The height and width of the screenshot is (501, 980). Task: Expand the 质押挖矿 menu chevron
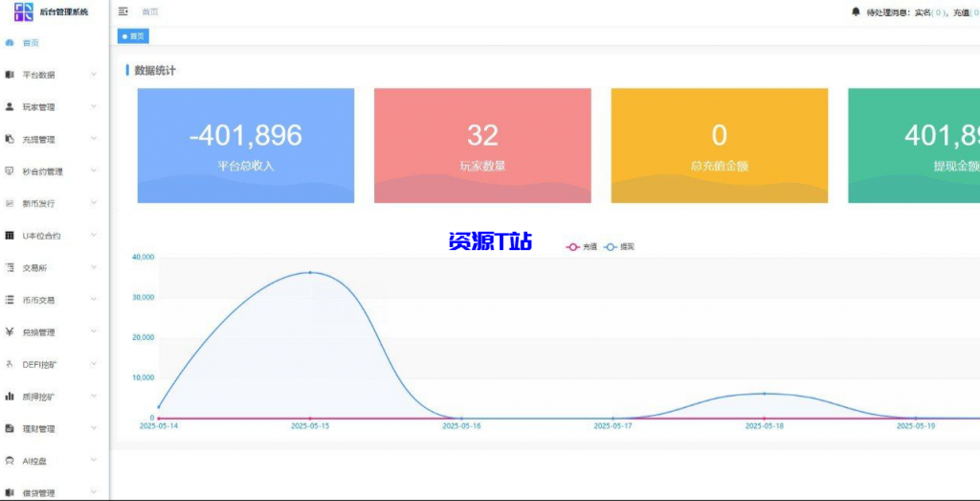click(x=94, y=396)
